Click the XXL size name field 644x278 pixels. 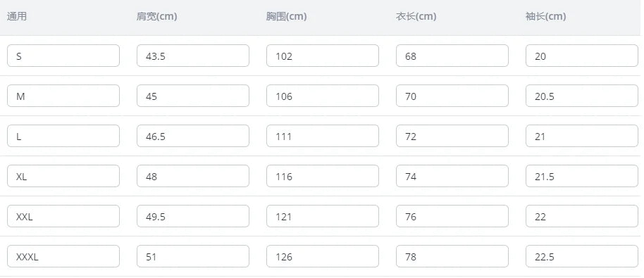[x=63, y=217]
